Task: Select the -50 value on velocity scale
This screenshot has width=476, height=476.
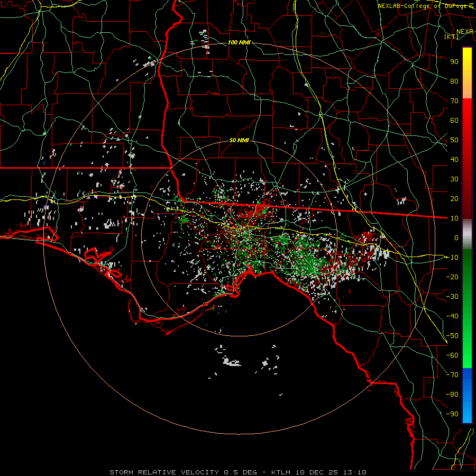Action: [x=452, y=336]
